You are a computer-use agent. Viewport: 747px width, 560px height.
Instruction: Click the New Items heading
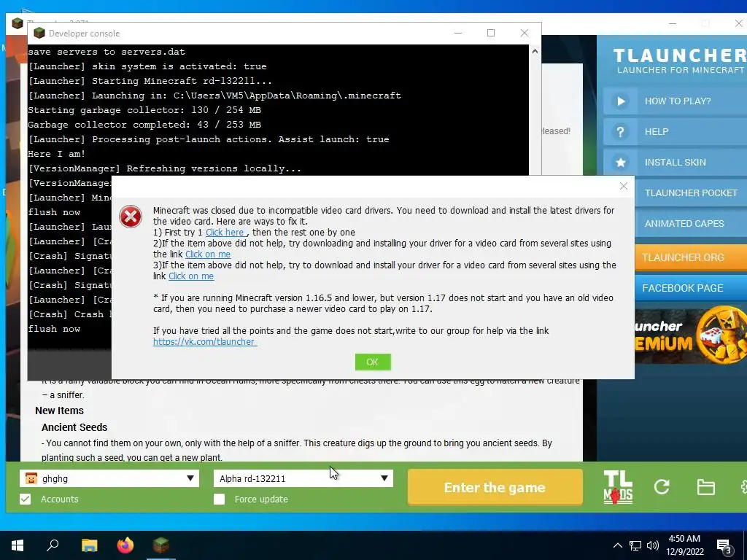point(60,411)
